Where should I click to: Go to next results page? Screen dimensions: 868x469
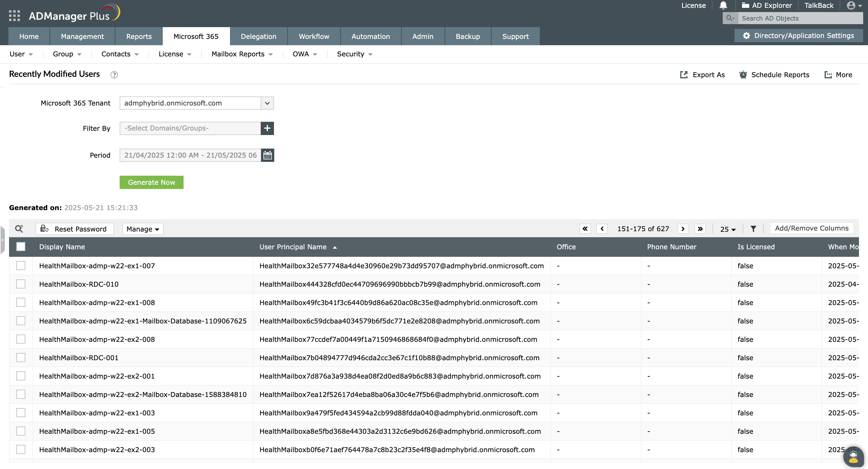click(683, 228)
